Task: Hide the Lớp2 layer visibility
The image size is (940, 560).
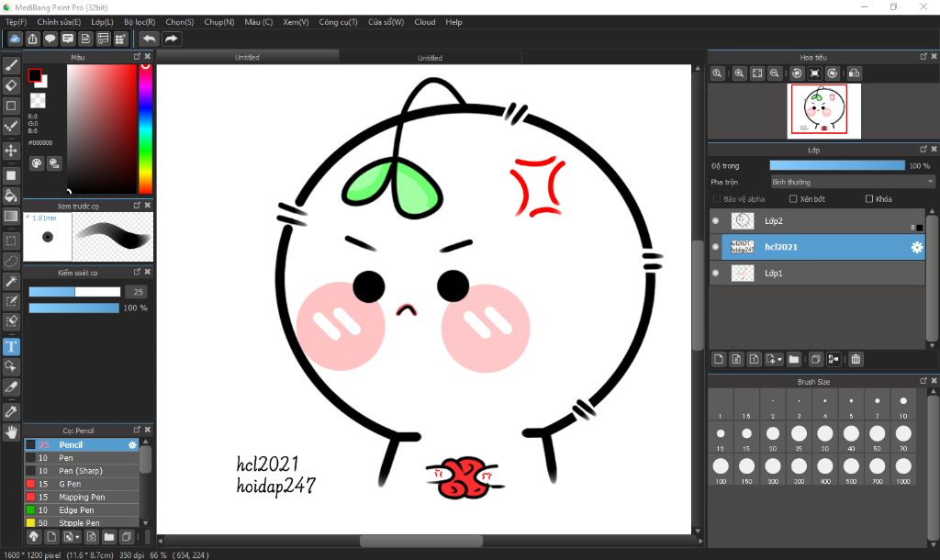Action: click(x=716, y=220)
